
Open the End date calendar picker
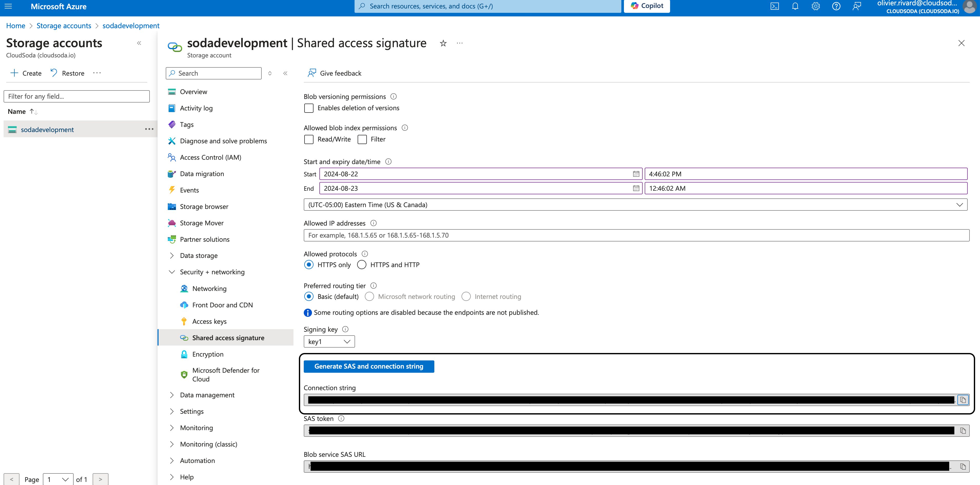[x=636, y=188]
